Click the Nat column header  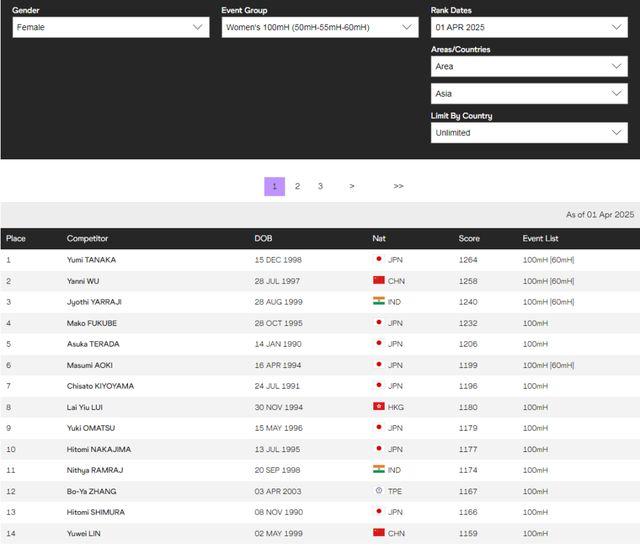click(379, 238)
